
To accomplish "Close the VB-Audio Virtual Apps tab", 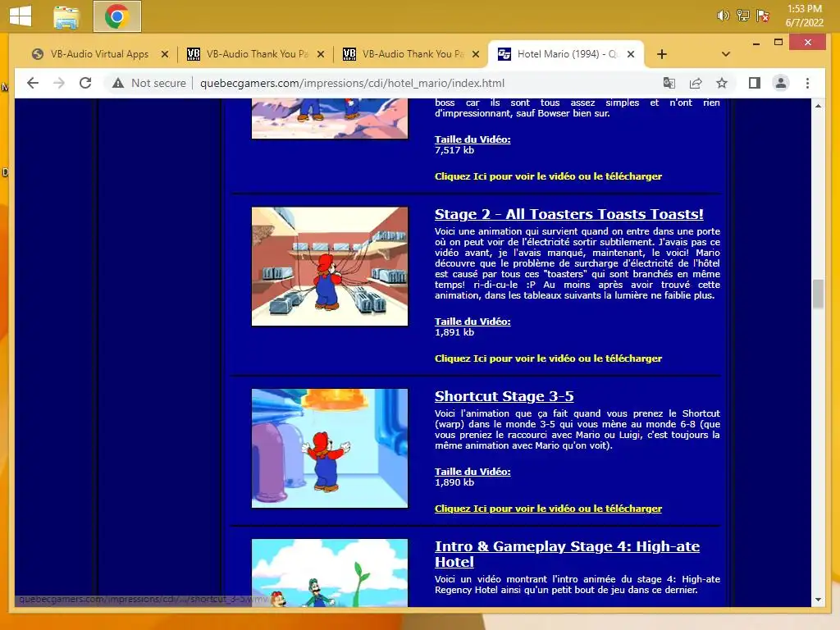I will coord(164,54).
